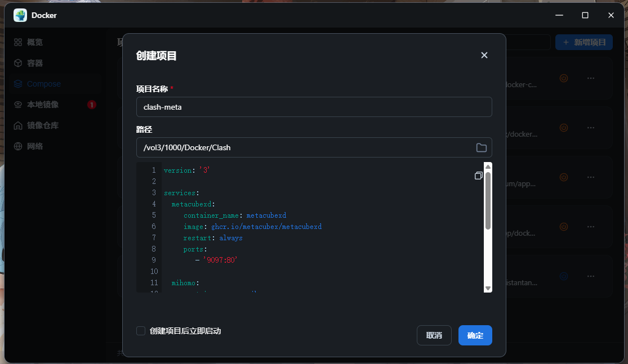Click the 路径 field with /vol3/1000/Docker/Clash
The height and width of the screenshot is (364, 628).
click(x=314, y=147)
